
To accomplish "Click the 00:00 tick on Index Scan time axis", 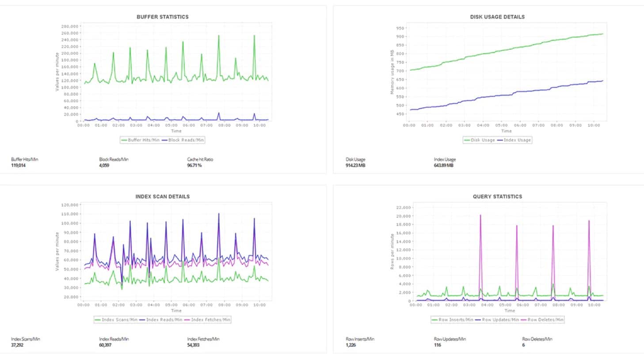I will click(x=83, y=305).
